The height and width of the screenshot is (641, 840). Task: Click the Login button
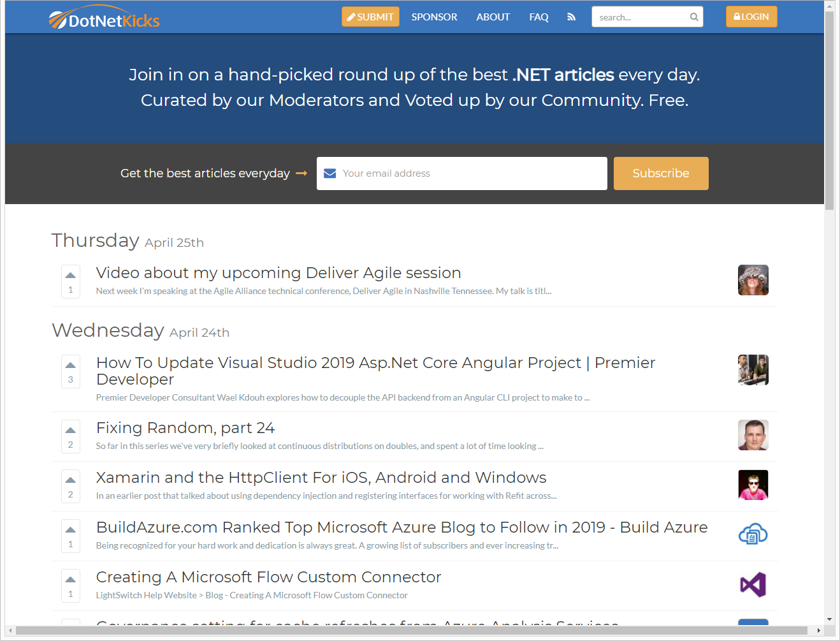click(751, 17)
